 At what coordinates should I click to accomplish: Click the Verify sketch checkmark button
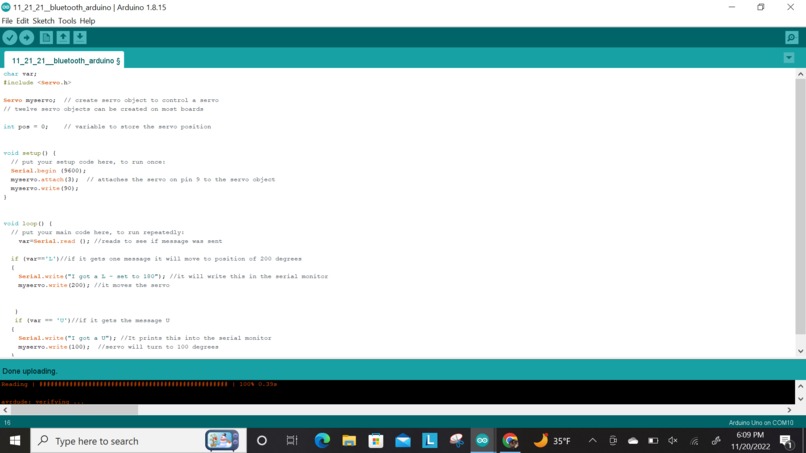point(10,38)
